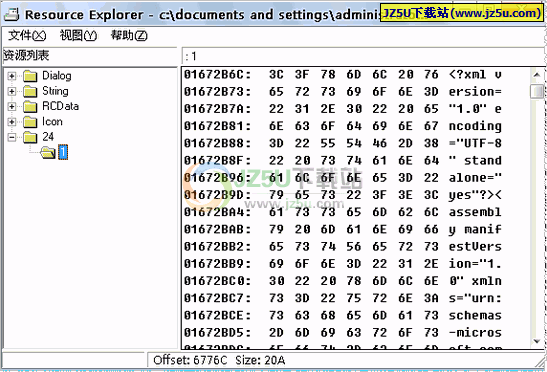This screenshot has height=372, width=547.
Task: Click the Dialog folder icon
Action: pyautogui.click(x=30, y=76)
